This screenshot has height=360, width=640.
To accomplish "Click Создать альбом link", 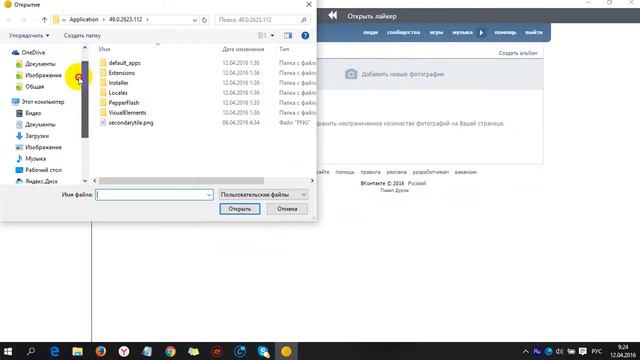I will [x=518, y=53].
